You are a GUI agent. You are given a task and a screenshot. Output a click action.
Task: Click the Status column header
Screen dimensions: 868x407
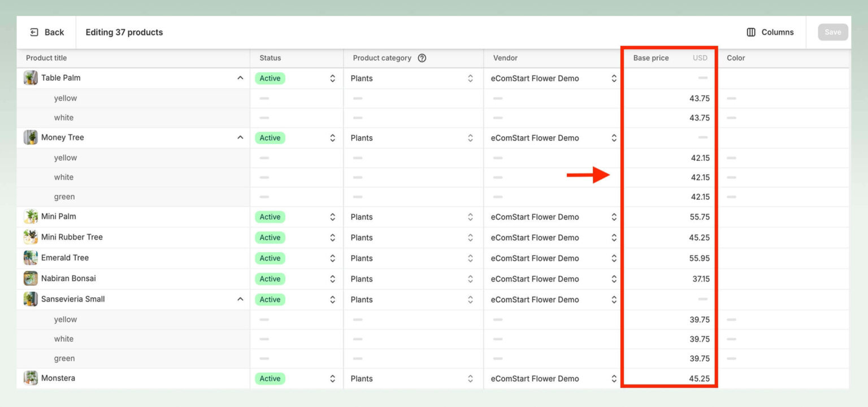click(270, 58)
